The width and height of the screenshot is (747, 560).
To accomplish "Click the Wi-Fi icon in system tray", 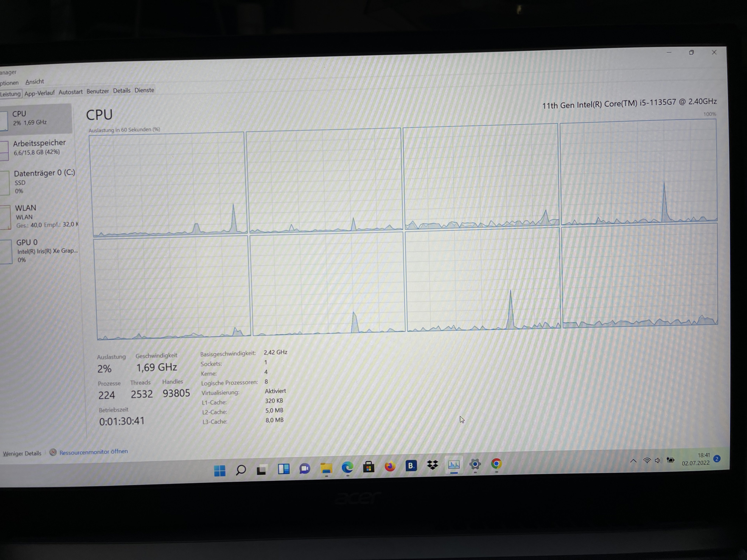I will point(647,460).
